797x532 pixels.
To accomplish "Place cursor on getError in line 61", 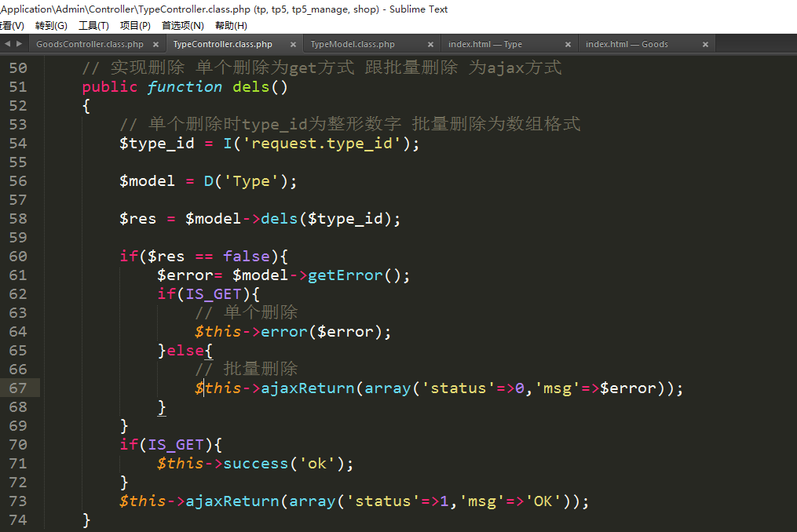I will pyautogui.click(x=345, y=275).
